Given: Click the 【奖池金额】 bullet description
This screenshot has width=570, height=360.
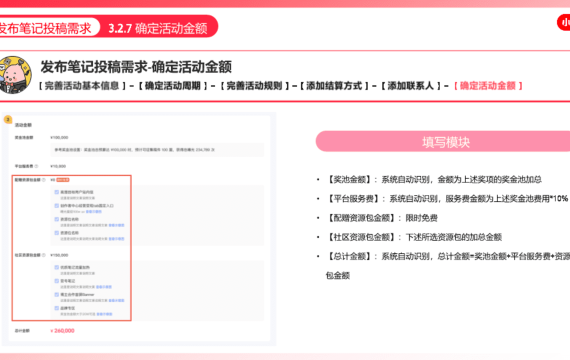Looking at the screenshot, I should (433, 179).
